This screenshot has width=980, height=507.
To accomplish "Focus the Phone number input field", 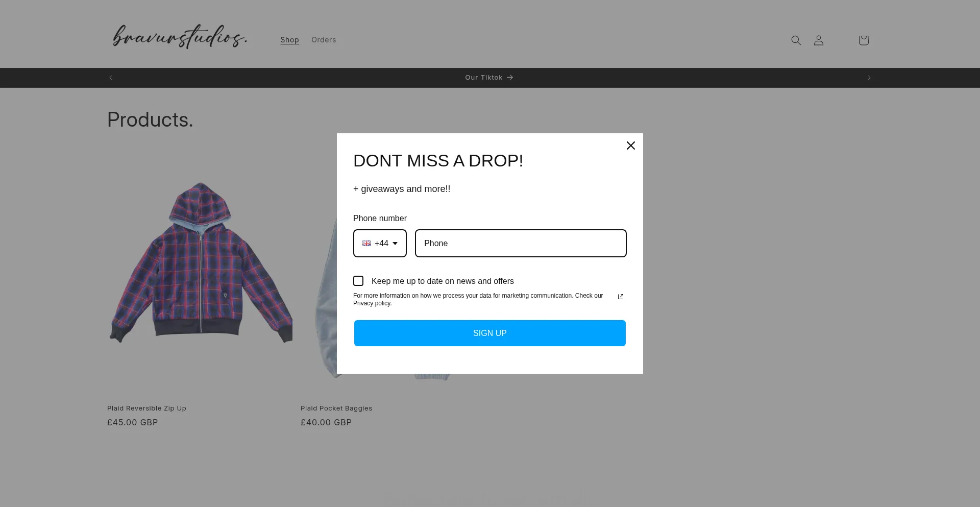I will coord(520,244).
